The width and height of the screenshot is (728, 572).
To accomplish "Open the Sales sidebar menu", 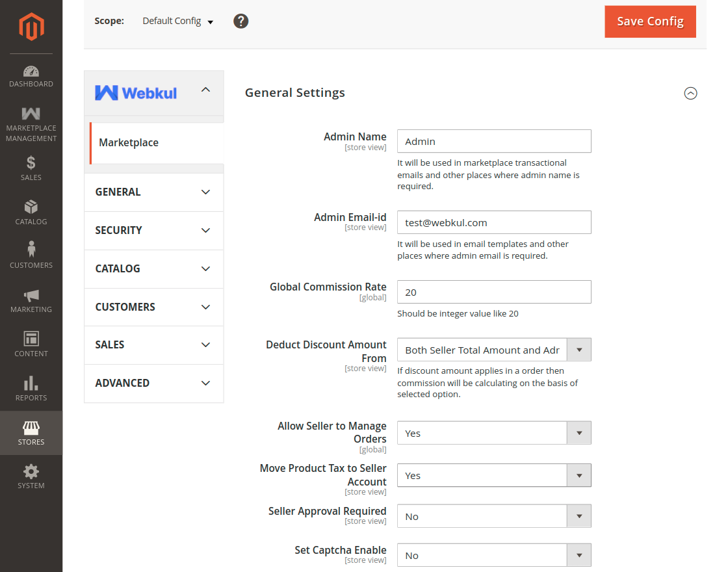I will click(x=31, y=168).
